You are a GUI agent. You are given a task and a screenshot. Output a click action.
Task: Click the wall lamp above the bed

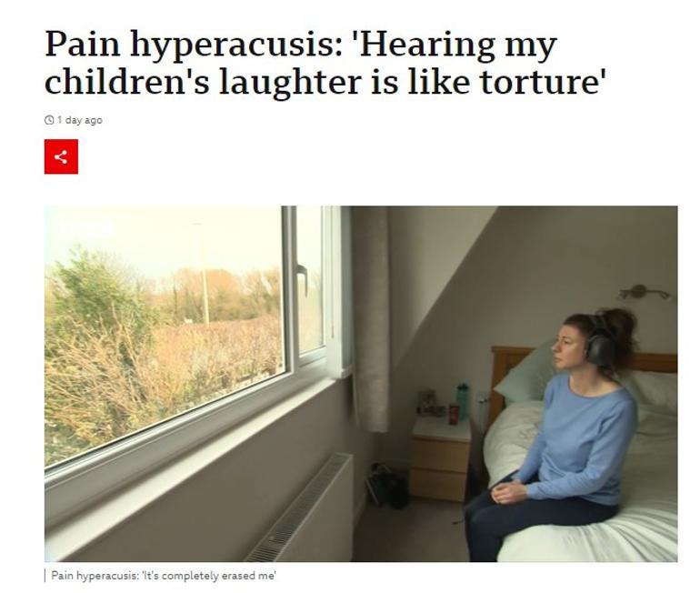[645, 292]
